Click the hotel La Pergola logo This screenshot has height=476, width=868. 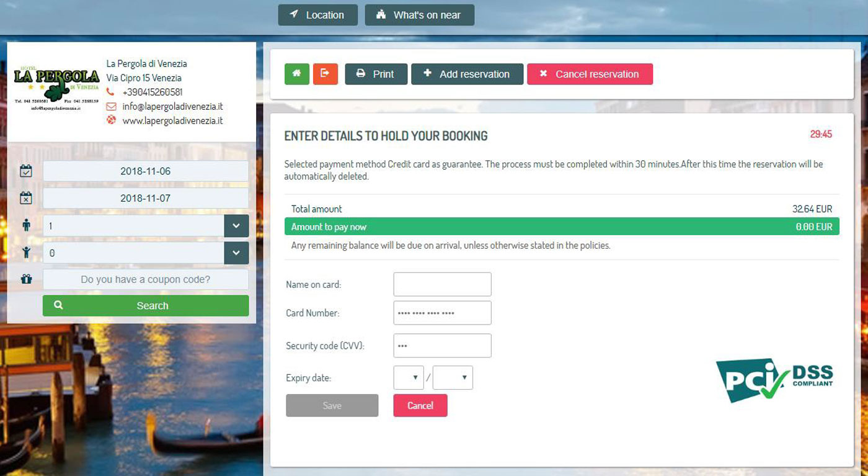click(56, 89)
